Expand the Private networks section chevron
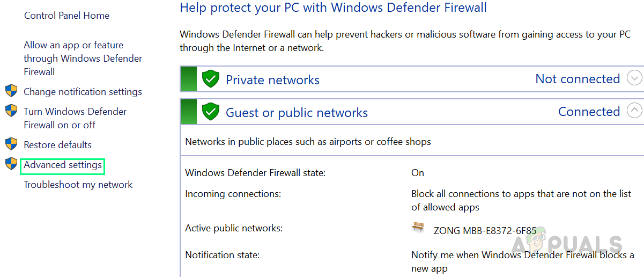This screenshot has width=644, height=277. 634,78
